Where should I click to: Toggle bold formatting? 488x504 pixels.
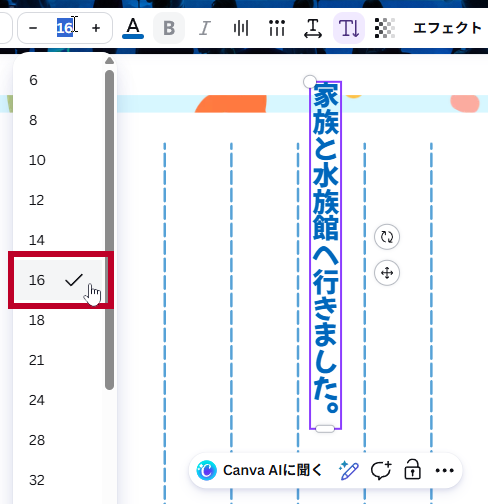click(x=169, y=28)
